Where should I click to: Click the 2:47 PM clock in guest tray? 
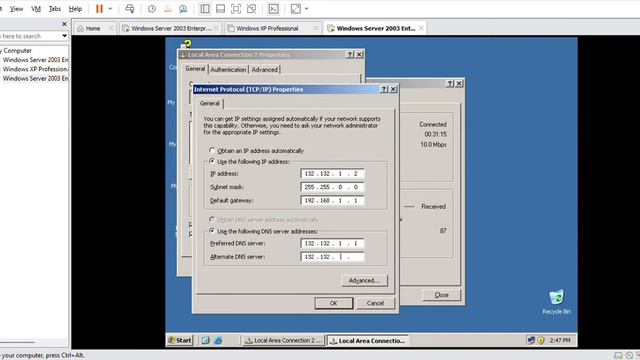pos(560,340)
